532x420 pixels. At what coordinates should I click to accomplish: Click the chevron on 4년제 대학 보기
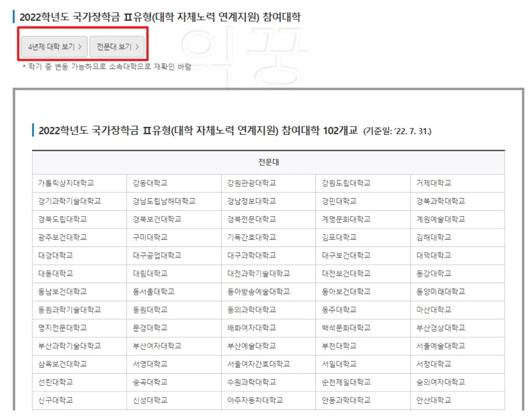coord(80,46)
